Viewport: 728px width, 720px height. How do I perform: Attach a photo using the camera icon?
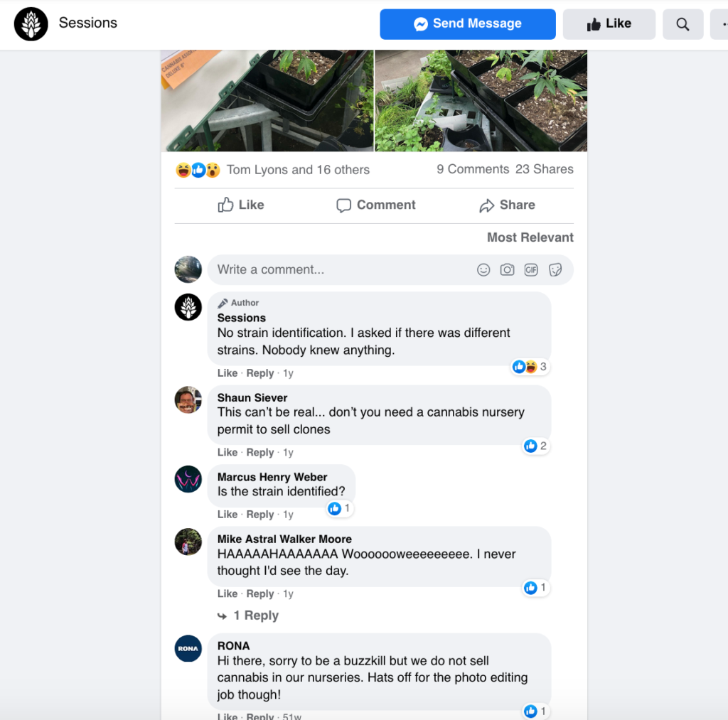click(x=507, y=269)
